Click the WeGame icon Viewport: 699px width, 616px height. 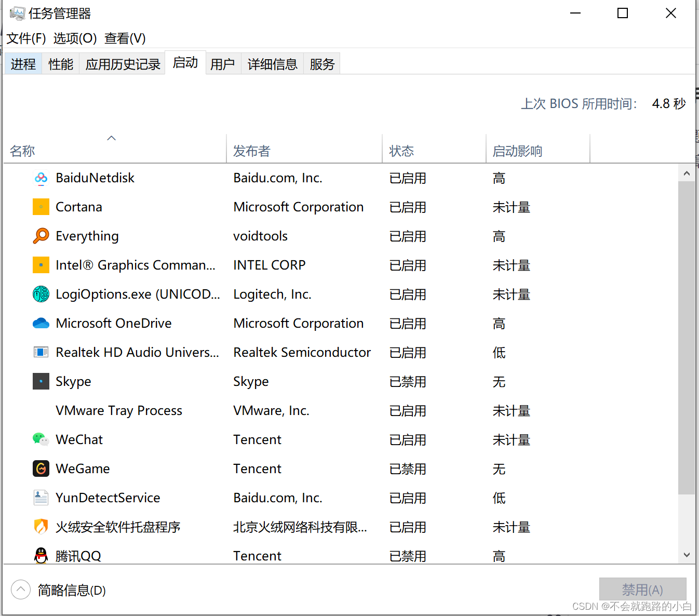pyautogui.click(x=41, y=468)
